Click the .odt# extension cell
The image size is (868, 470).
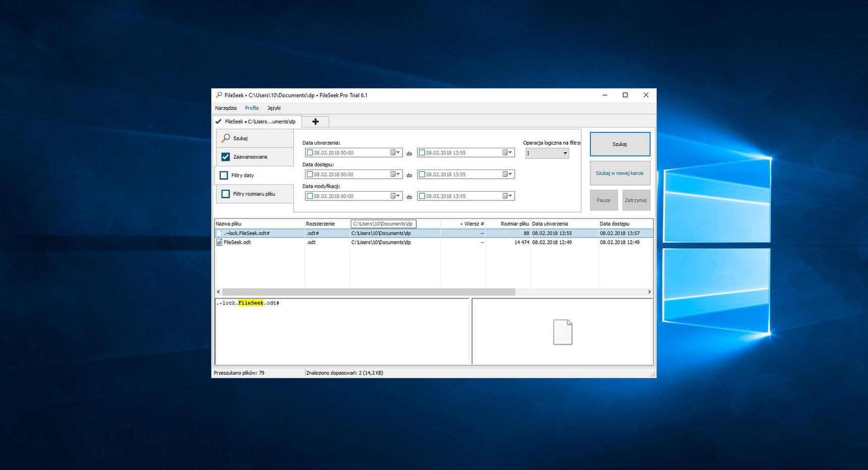312,233
